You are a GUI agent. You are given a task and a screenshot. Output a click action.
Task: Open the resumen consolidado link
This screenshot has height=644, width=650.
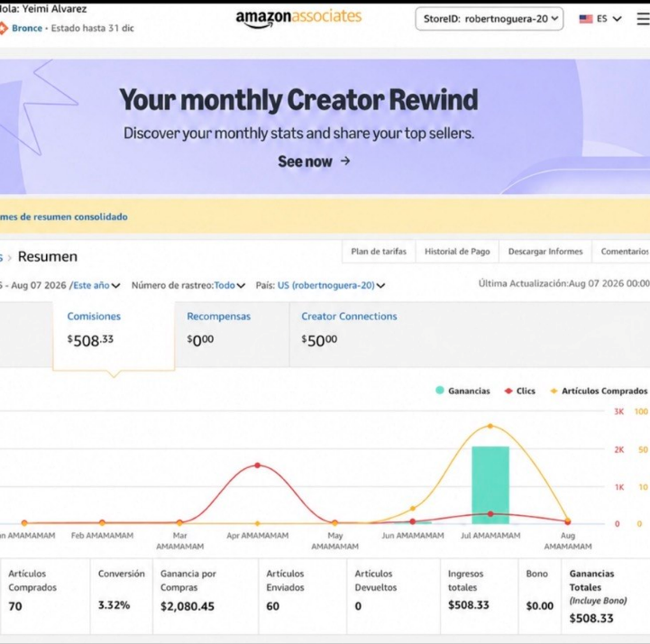(64, 216)
